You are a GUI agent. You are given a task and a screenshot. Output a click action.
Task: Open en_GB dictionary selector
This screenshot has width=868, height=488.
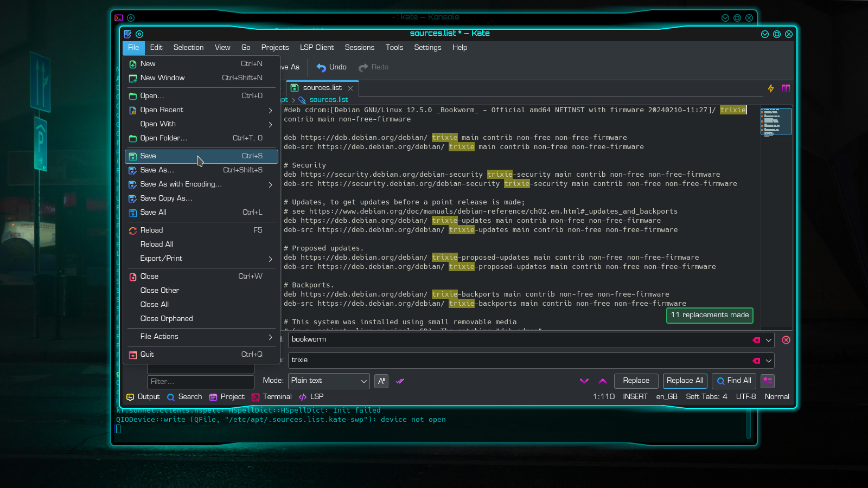click(x=667, y=397)
